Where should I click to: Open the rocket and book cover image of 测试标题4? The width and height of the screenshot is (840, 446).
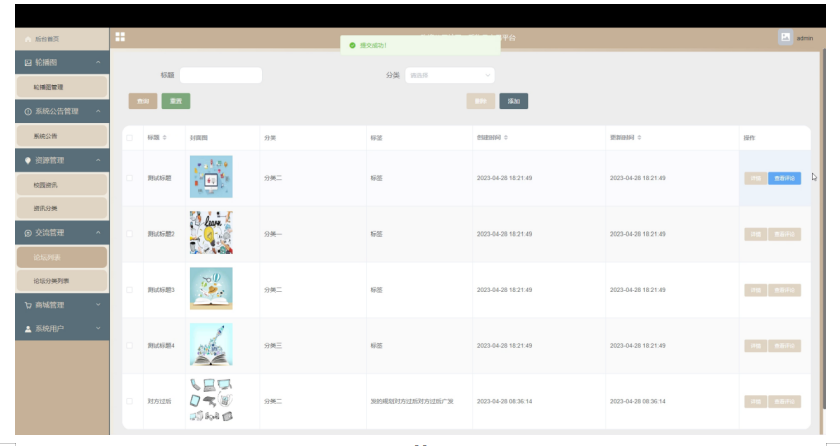pyautogui.click(x=211, y=344)
